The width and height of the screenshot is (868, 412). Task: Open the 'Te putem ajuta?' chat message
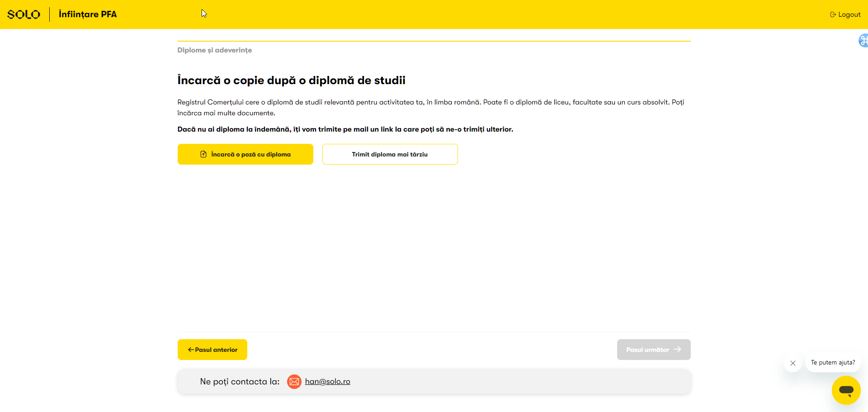[x=833, y=363]
